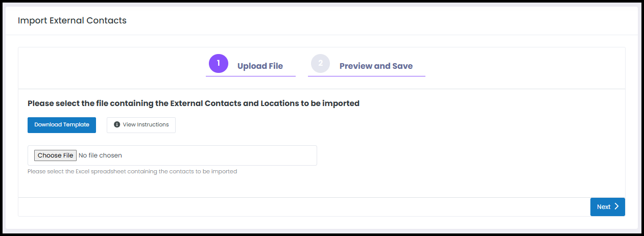
Task: Click the purple step 1 circle
Action: click(219, 63)
